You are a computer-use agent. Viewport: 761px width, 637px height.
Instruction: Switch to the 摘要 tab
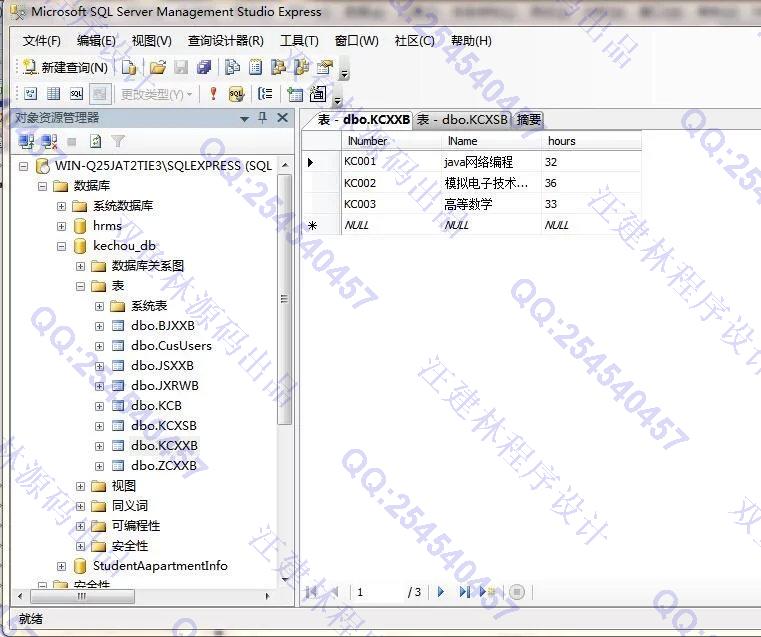point(528,119)
